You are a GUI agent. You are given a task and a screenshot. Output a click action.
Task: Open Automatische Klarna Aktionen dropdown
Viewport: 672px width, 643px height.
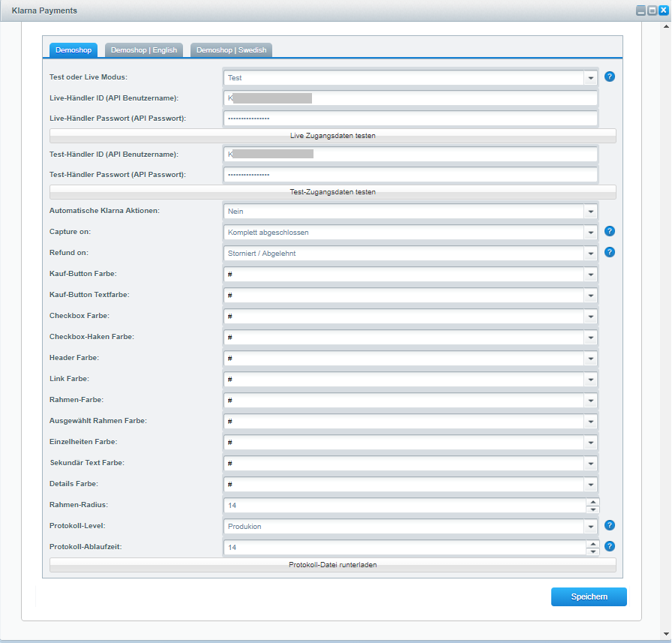[590, 212]
